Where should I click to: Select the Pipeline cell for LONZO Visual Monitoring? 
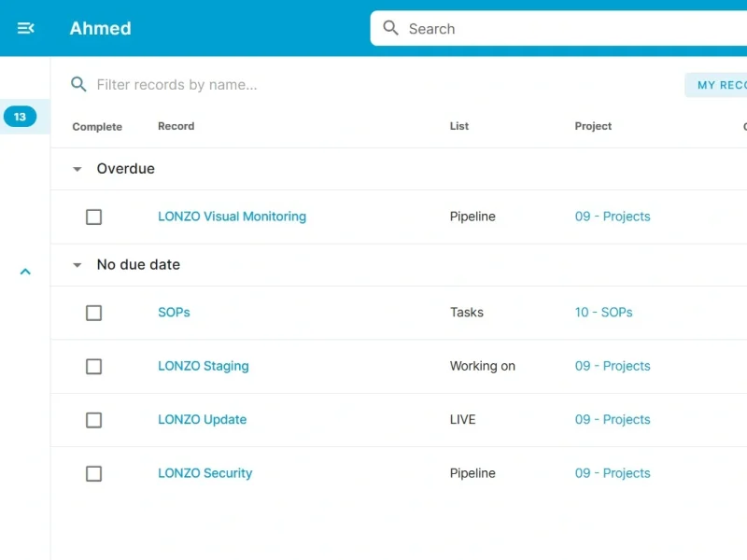(472, 217)
